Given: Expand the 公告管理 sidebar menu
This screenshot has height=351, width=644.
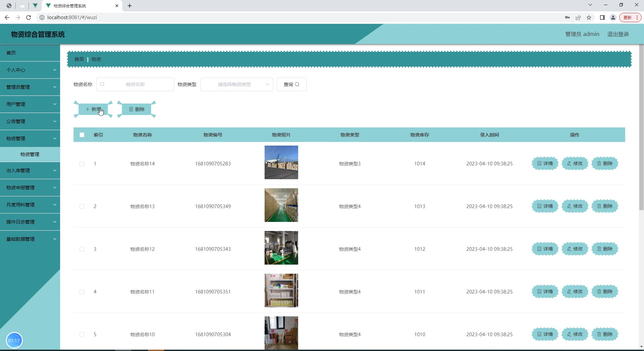Looking at the screenshot, I should (30, 121).
